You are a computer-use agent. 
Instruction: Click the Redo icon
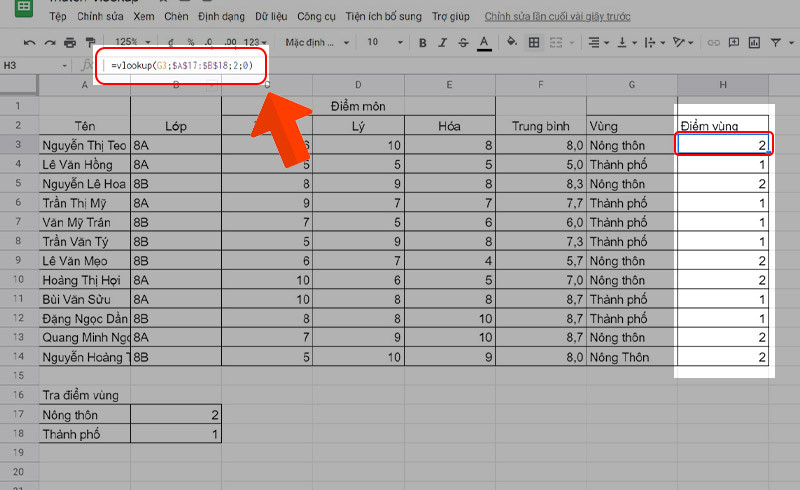[x=49, y=43]
